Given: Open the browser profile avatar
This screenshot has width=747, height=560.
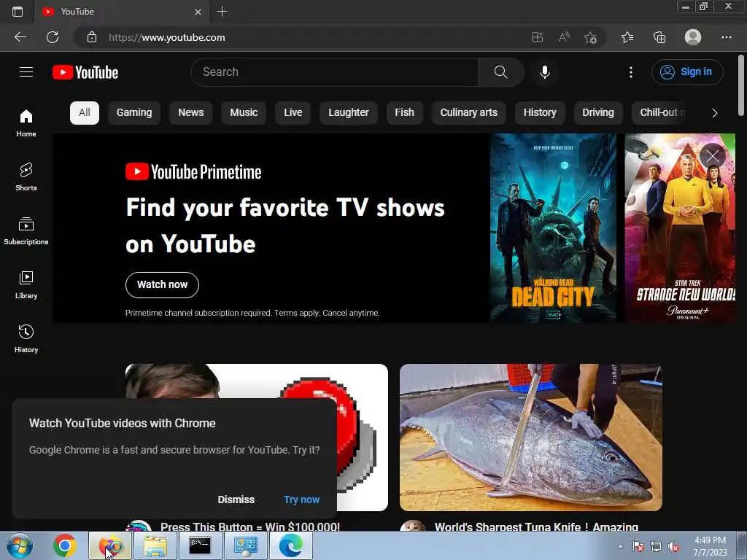Looking at the screenshot, I should tap(693, 37).
